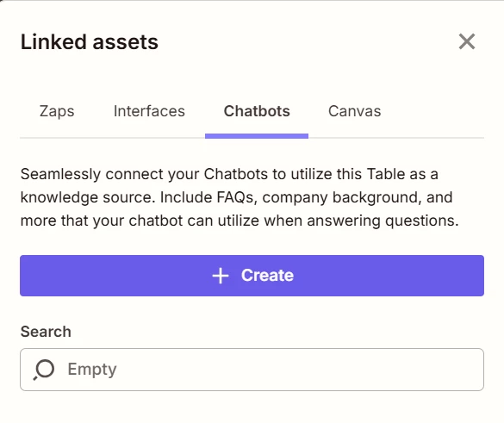The height and width of the screenshot is (423, 504).
Task: Click the word Create on the purple button
Action: [x=267, y=276]
